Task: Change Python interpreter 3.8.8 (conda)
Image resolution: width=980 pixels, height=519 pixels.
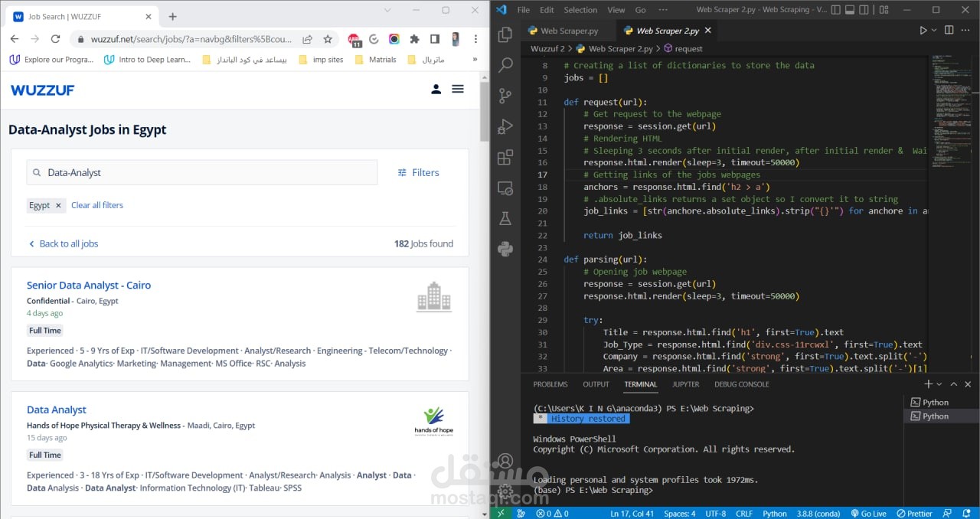Action: [818, 514]
